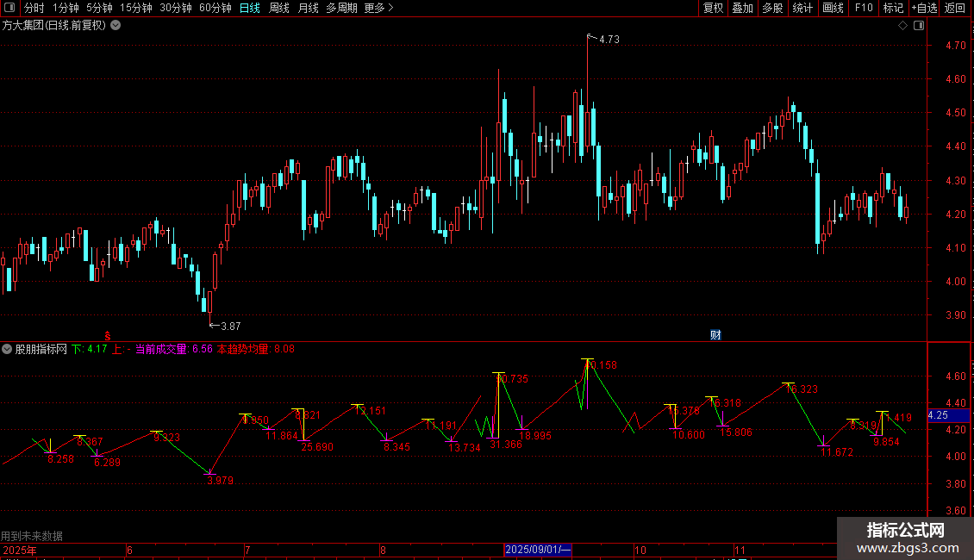974x560 pixels.
Task: Open F10 company information
Action: click(864, 8)
